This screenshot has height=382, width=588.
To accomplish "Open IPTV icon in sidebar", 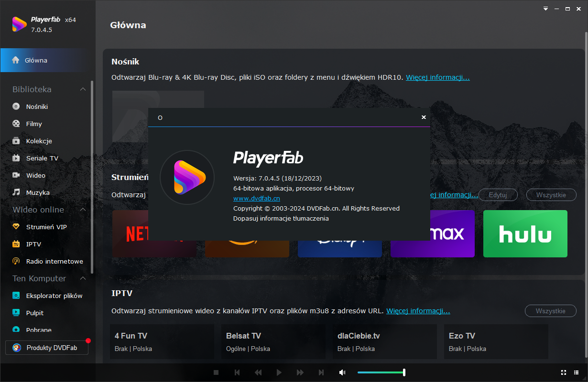I will click(16, 244).
